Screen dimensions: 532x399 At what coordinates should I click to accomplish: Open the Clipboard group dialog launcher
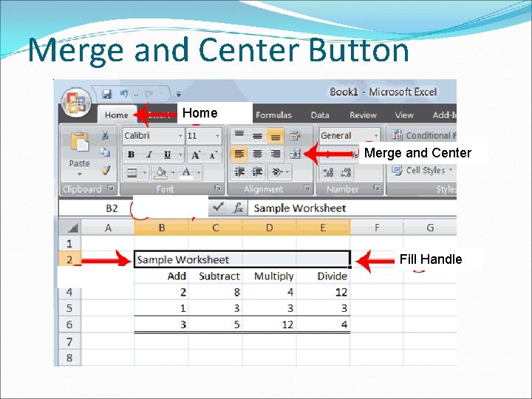tap(111, 188)
